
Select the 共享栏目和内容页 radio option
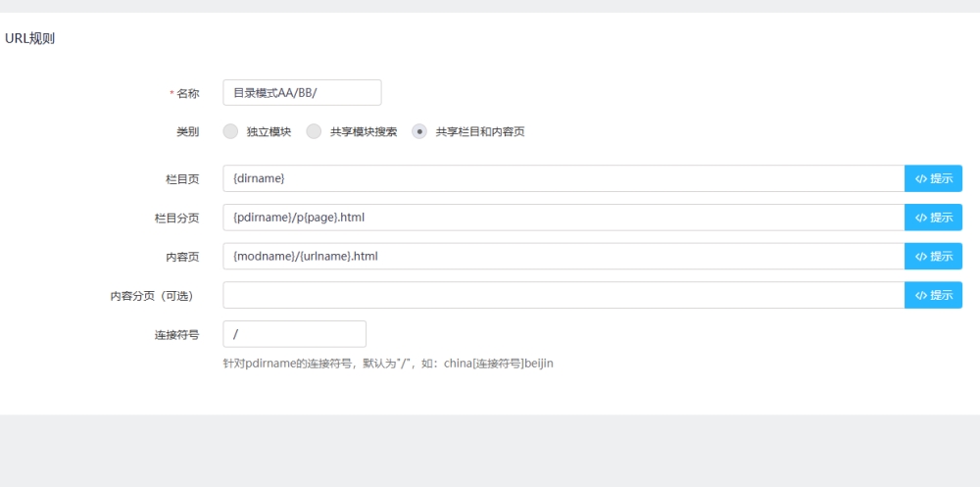(x=419, y=131)
